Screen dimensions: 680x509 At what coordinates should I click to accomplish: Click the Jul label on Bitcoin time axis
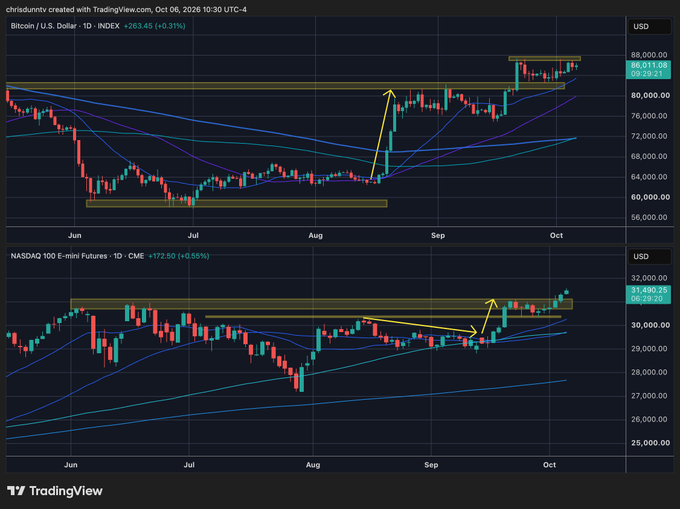click(x=193, y=235)
